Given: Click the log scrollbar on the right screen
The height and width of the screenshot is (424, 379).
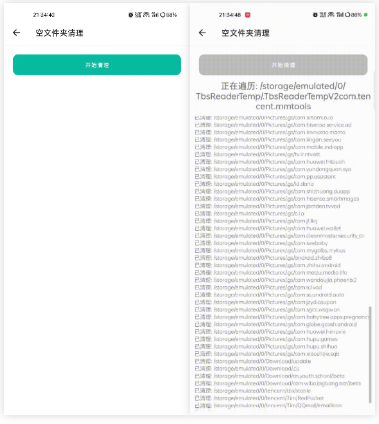Looking at the screenshot, I should click(x=369, y=355).
